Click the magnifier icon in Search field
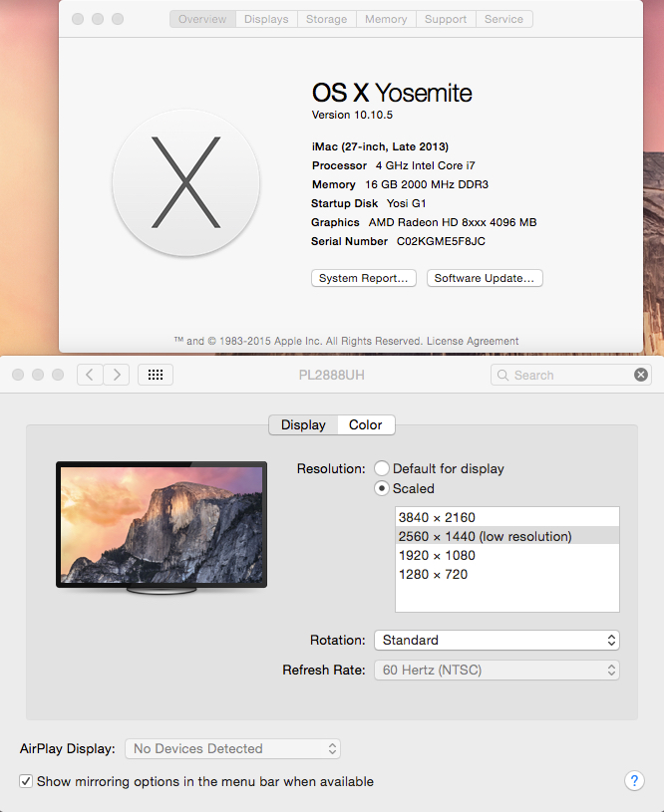Viewport: 664px width, 812px height. point(502,375)
